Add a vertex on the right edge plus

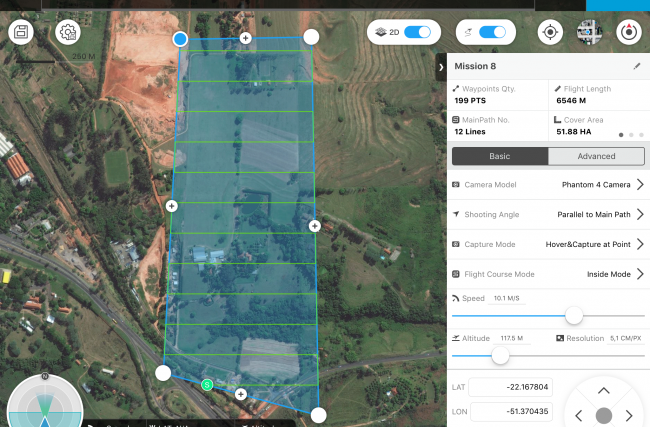(x=315, y=226)
